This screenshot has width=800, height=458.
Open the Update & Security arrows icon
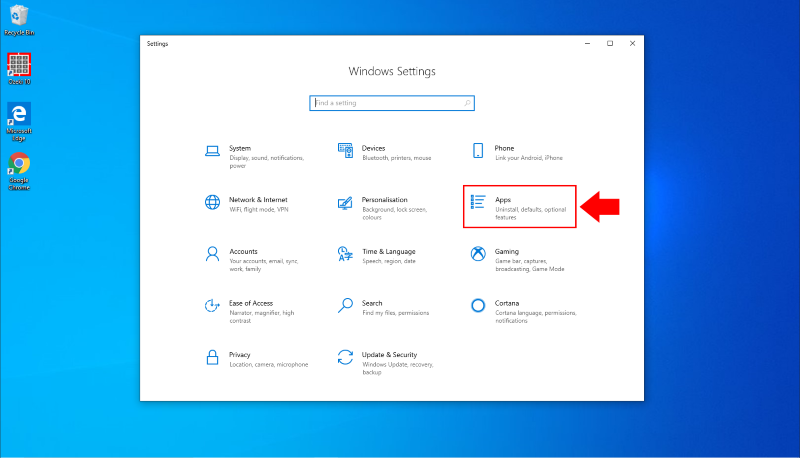pyautogui.click(x=345, y=357)
